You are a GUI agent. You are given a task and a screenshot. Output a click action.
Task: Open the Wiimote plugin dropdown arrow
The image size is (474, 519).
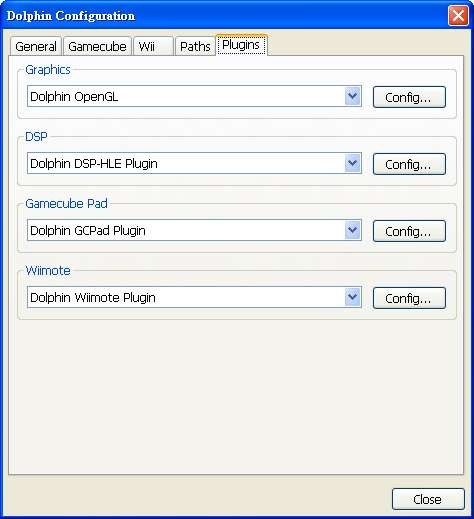click(353, 297)
